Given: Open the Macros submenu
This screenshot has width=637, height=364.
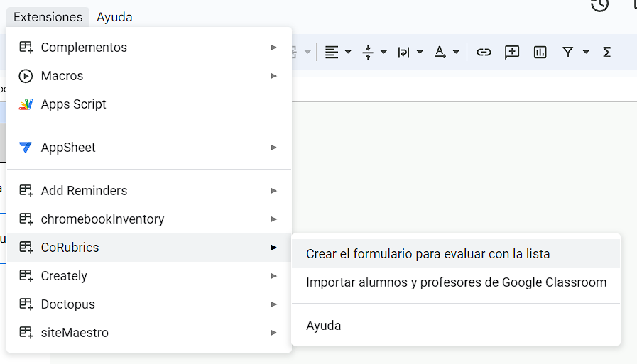Looking at the screenshot, I should click(149, 76).
